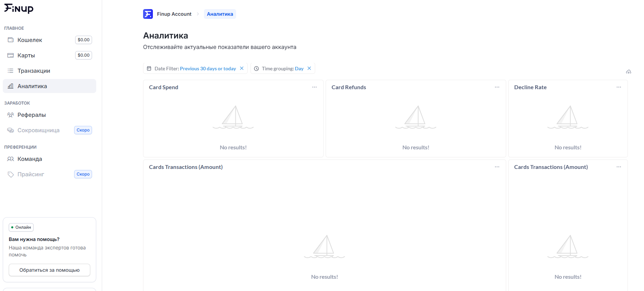Open Decline Rate three-dot menu

coord(619,87)
